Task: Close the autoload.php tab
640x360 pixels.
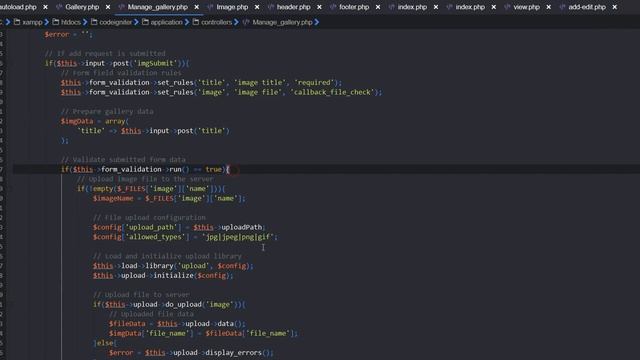Action: [45, 7]
